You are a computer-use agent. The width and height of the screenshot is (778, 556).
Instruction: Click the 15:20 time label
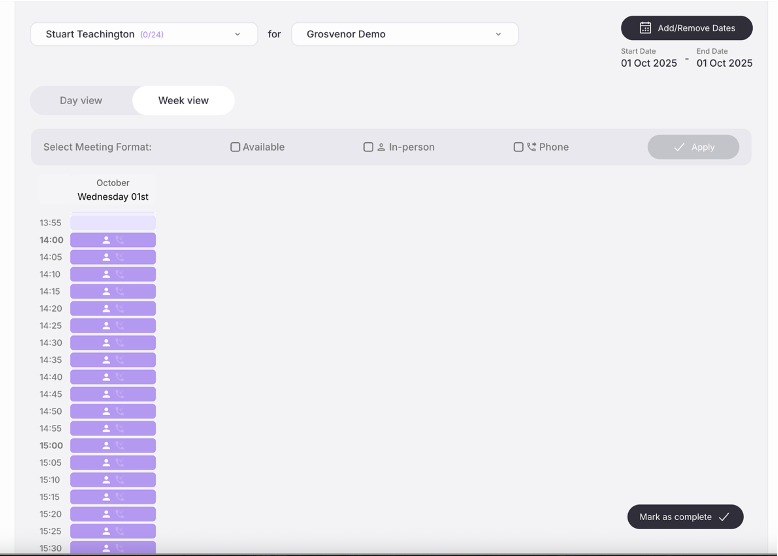coord(51,514)
